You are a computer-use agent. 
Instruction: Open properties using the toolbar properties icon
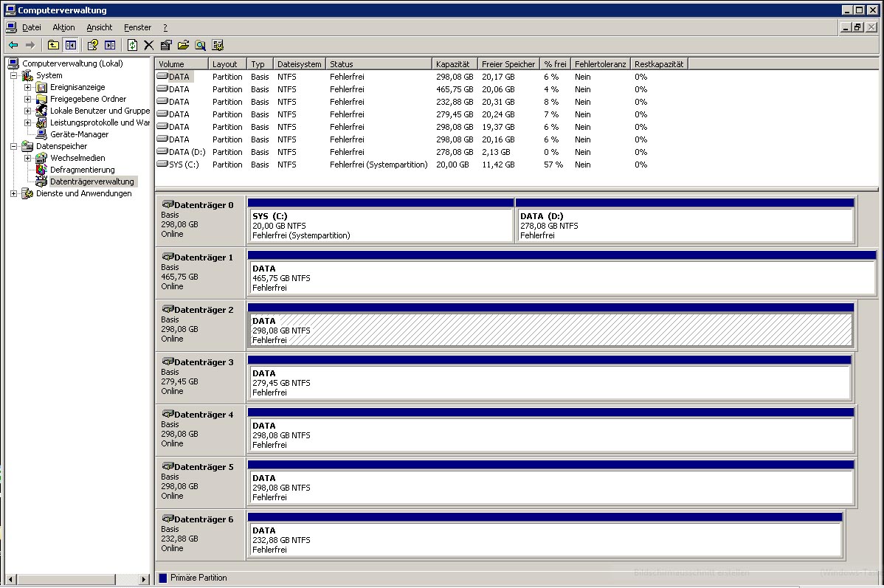pyautogui.click(x=166, y=45)
